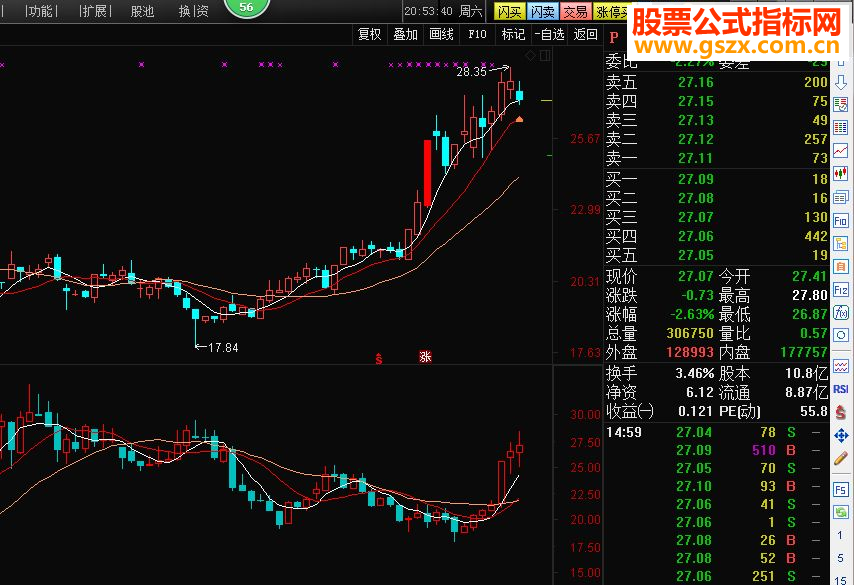Select the RSI indicator icon

click(x=841, y=389)
